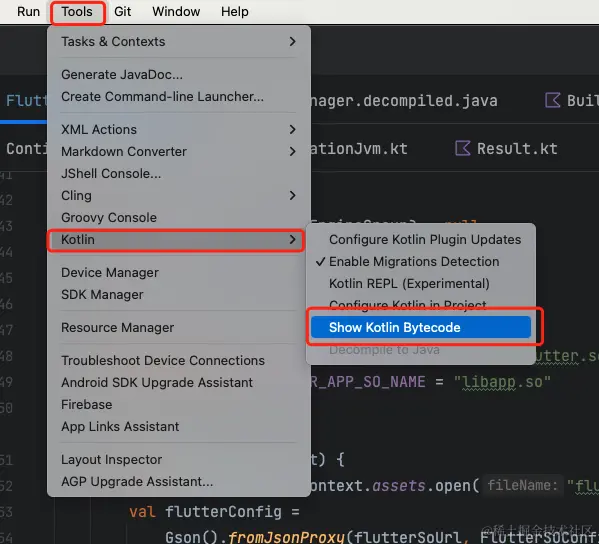
Task: Switch to the decompiled.java editor tab
Action: click(x=404, y=101)
